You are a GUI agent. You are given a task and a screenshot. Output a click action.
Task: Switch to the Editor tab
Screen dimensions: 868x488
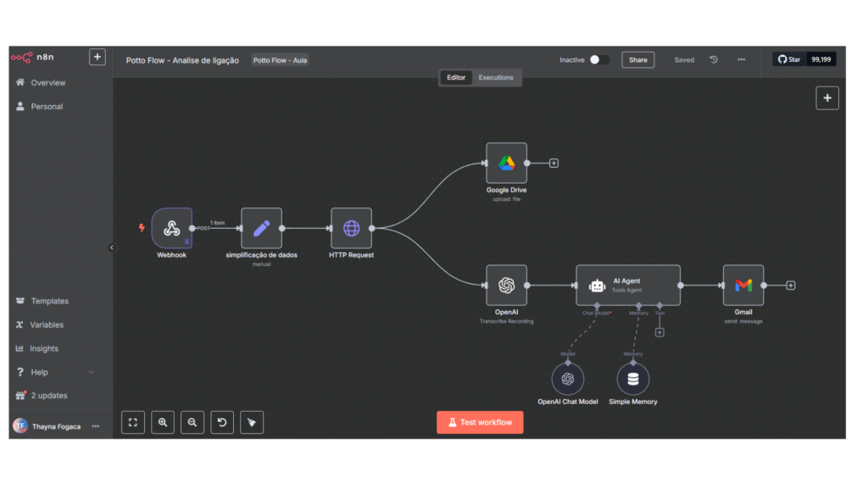[456, 77]
